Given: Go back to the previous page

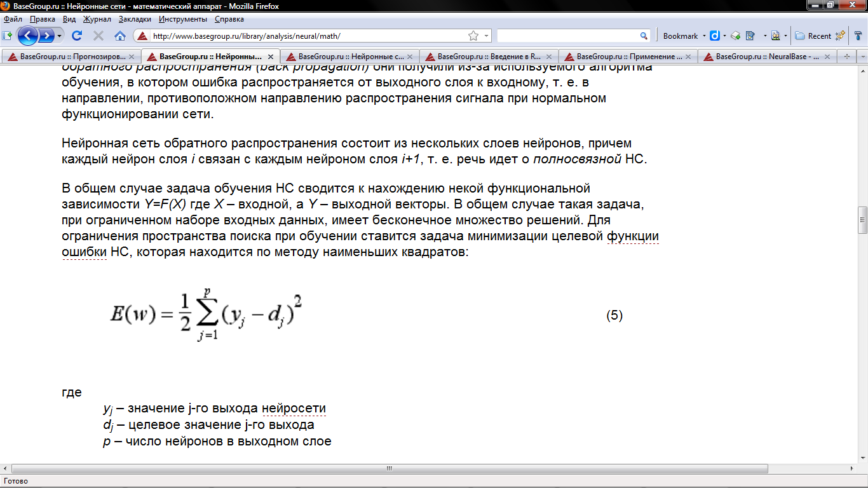Looking at the screenshot, I should click(27, 36).
